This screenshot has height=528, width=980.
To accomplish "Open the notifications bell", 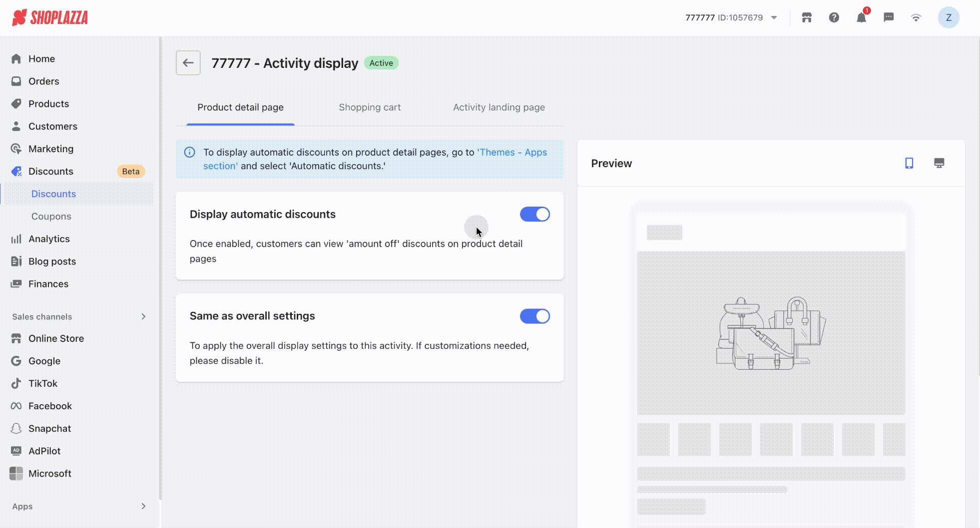I will (x=861, y=17).
